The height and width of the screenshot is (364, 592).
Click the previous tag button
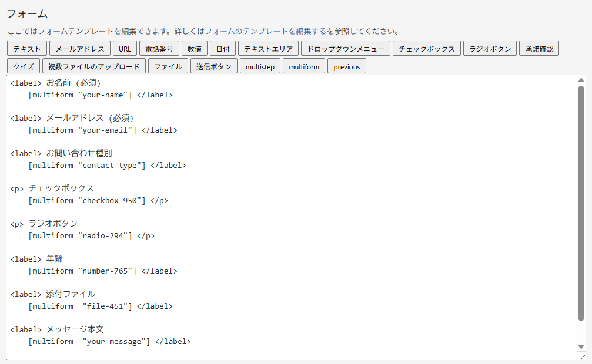point(347,66)
